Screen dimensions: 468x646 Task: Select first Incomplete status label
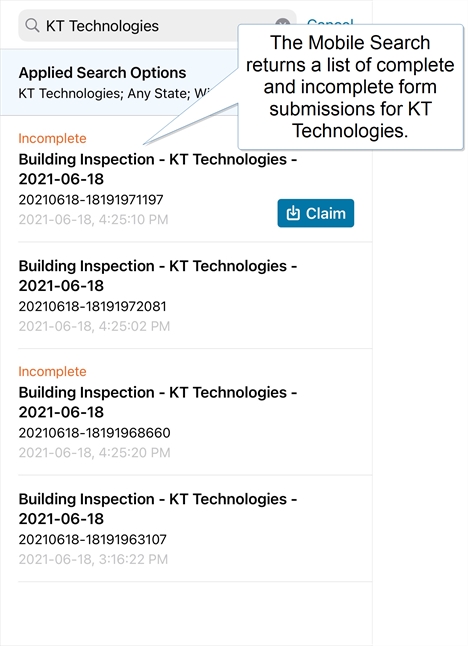[x=52, y=138]
